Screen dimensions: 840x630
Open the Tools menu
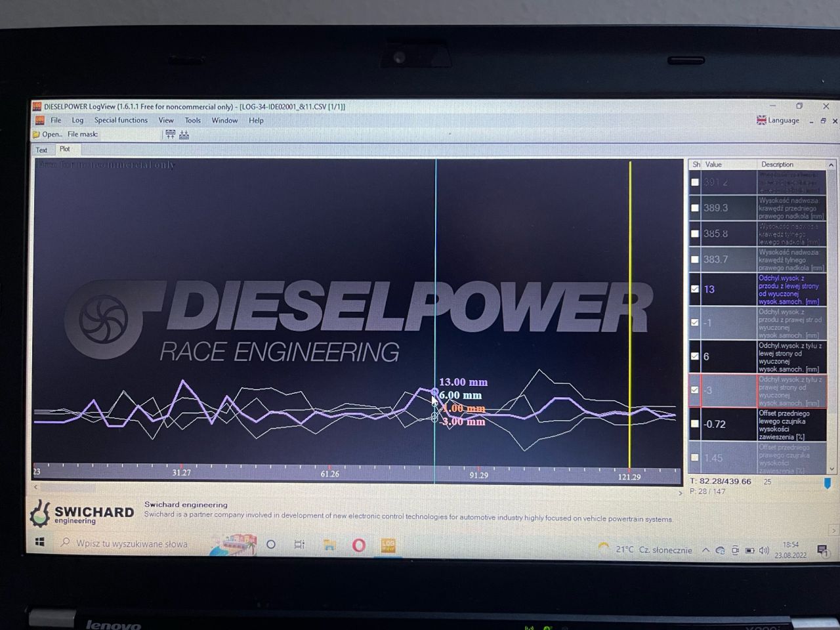(x=193, y=120)
